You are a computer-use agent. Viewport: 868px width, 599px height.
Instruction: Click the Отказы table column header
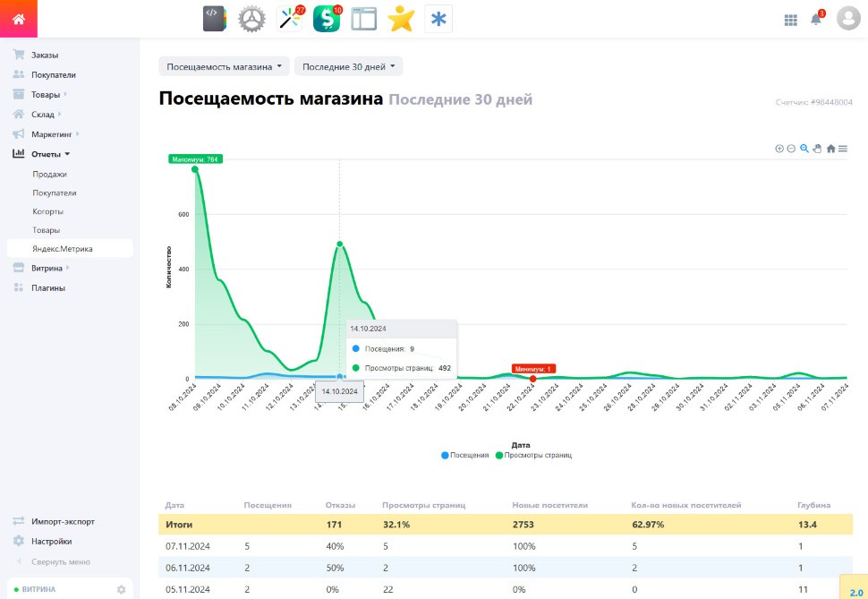pyautogui.click(x=340, y=505)
